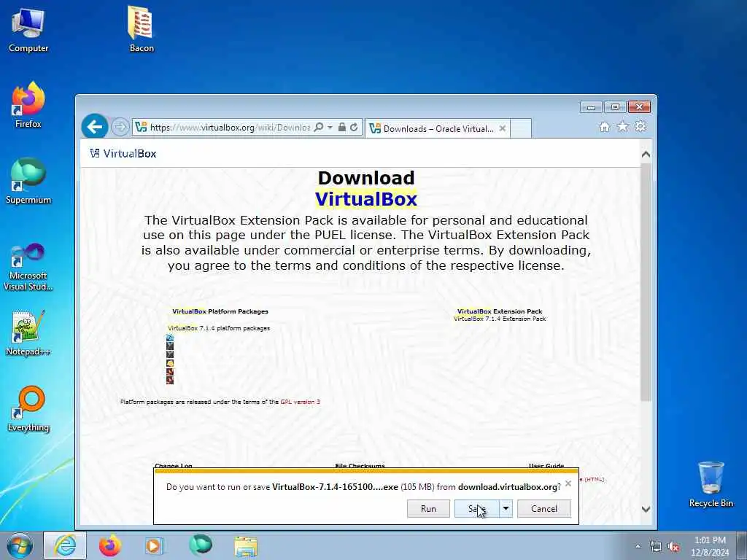Click the third platform package icon
Image resolution: width=747 pixels, height=560 pixels.
click(169, 354)
